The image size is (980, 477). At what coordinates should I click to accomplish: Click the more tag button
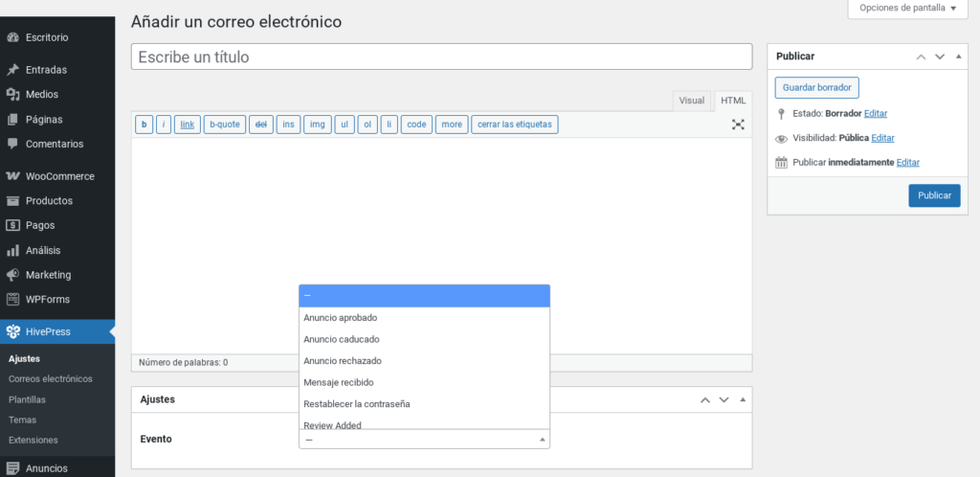point(452,125)
